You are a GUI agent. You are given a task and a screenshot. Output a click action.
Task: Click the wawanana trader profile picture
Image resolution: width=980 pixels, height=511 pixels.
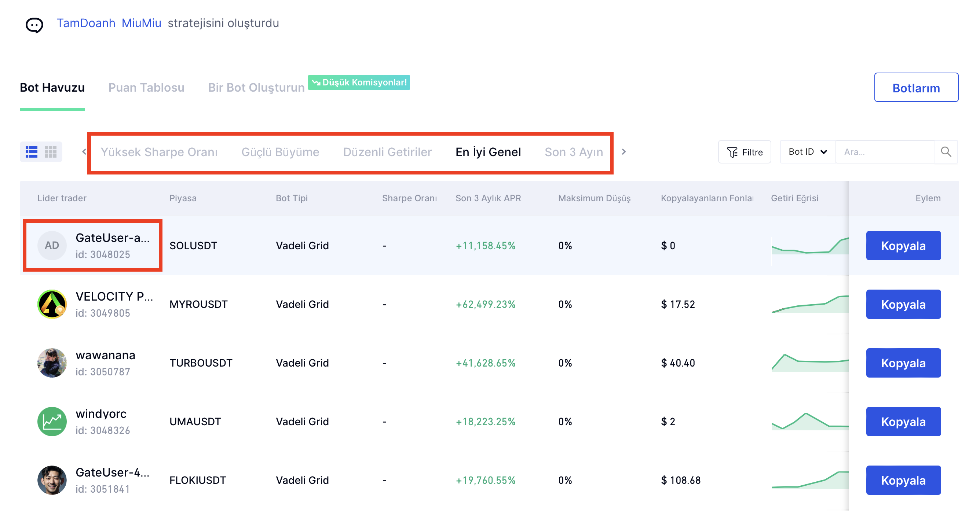point(52,363)
